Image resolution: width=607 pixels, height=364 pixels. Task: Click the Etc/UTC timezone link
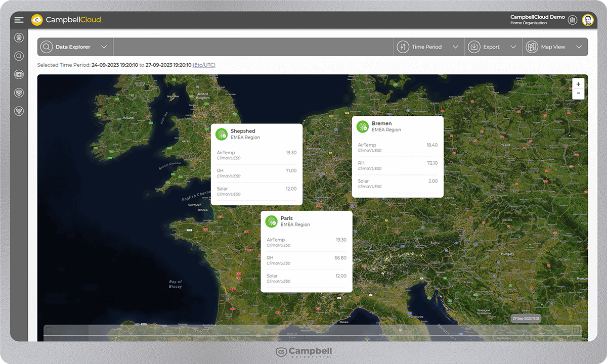point(204,65)
